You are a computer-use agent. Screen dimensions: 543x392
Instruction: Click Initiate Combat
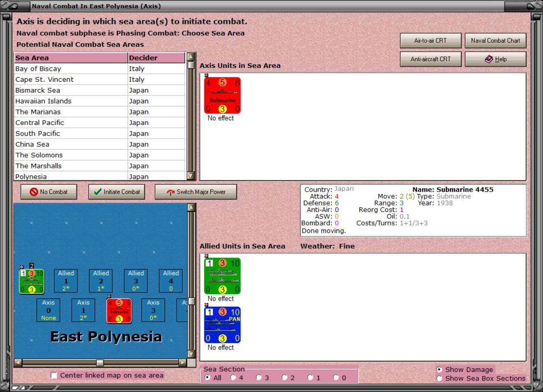click(x=117, y=192)
